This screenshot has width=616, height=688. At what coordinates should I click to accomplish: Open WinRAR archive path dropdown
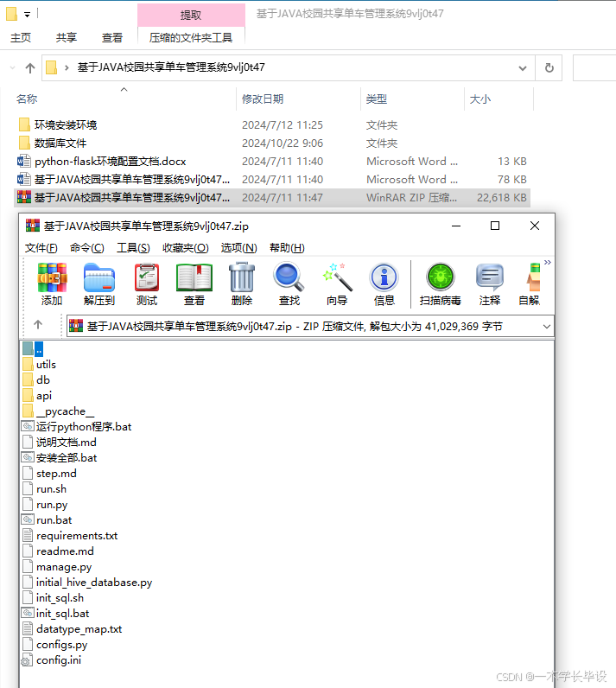click(x=546, y=327)
